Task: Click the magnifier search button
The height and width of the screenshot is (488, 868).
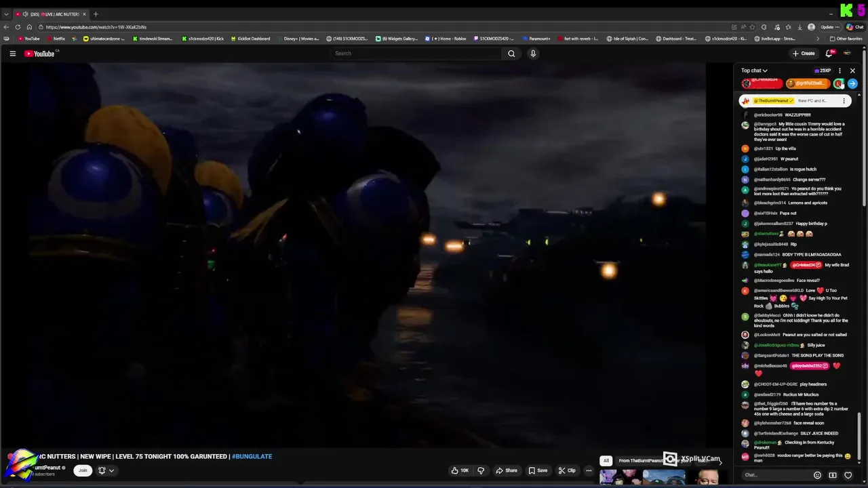Action: (511, 54)
